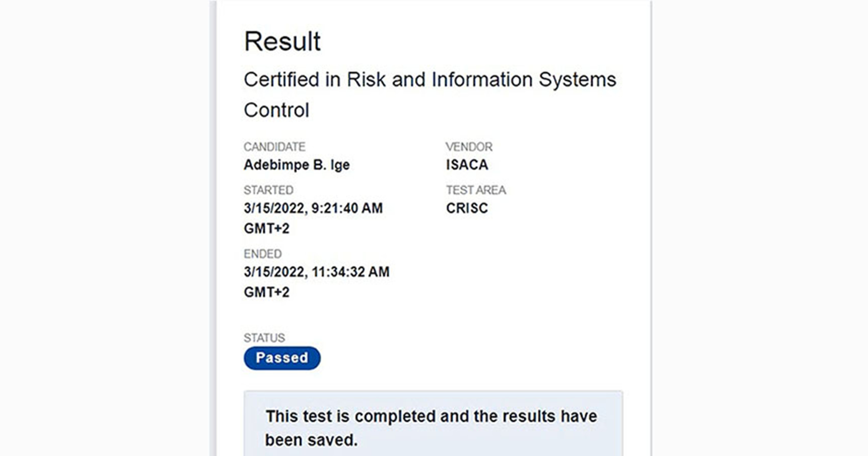Click the VENDOR label

click(469, 147)
